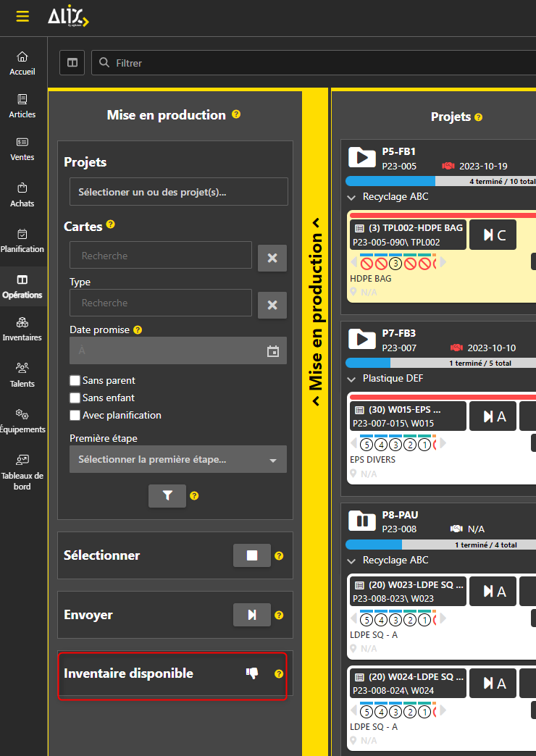Open the calendar icon in Date promise
This screenshot has width=536, height=756.
[x=273, y=351]
